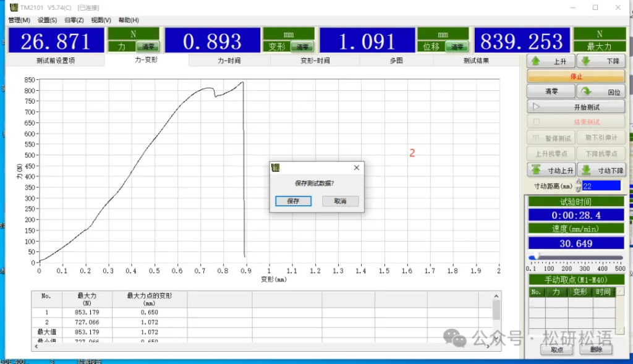633x364 pixels.
Task: Click the 上升找零点 button
Action: [x=551, y=154]
